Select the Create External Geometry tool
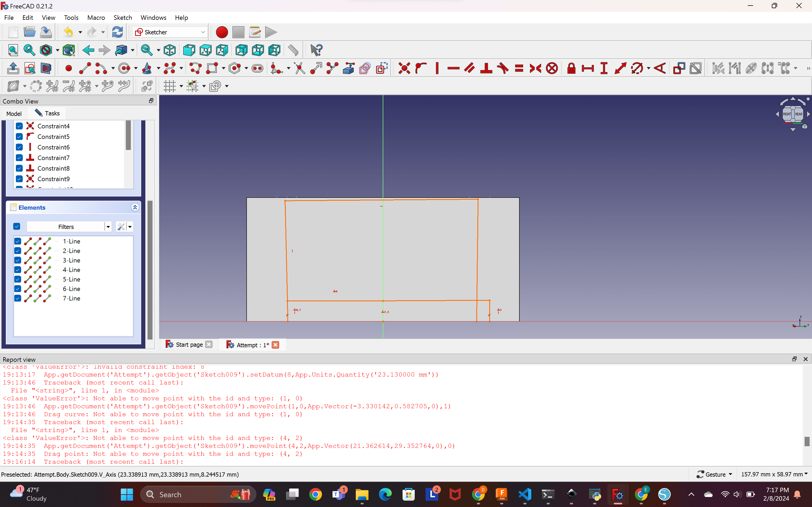The image size is (812, 507). (348, 68)
